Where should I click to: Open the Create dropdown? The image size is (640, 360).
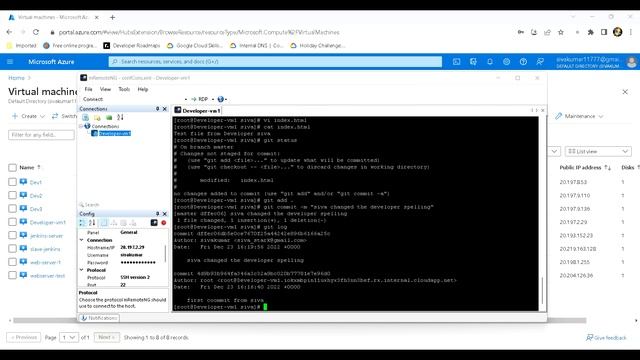(x=28, y=116)
